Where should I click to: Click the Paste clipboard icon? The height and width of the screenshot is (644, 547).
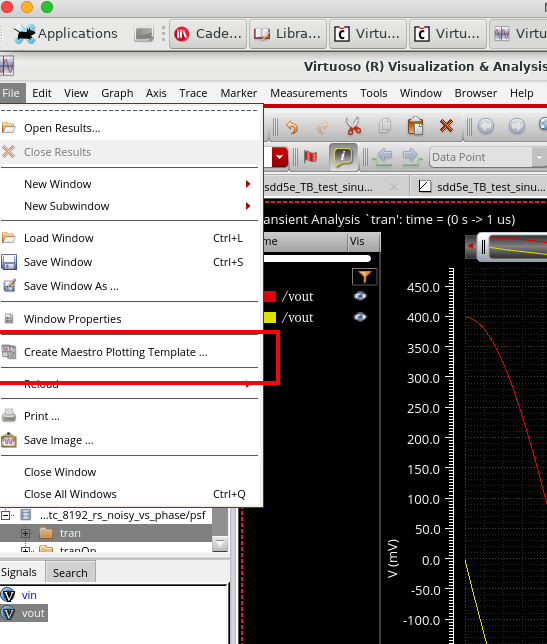[x=415, y=126]
